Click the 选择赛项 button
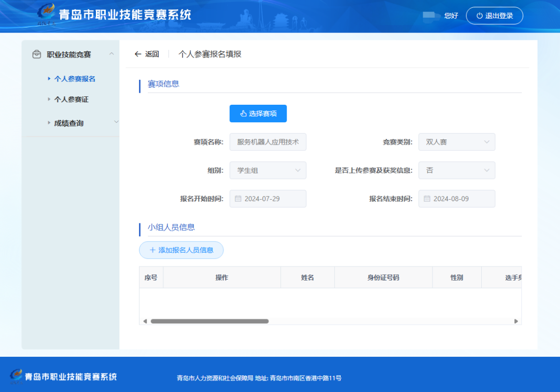Viewport: 560px width, 392px height. tap(258, 113)
